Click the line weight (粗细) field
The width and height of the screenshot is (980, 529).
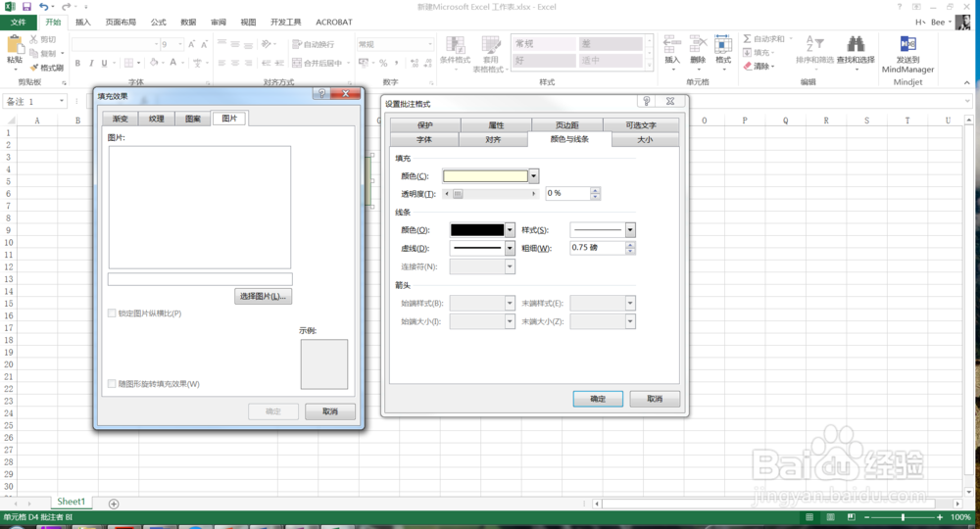[598, 248]
